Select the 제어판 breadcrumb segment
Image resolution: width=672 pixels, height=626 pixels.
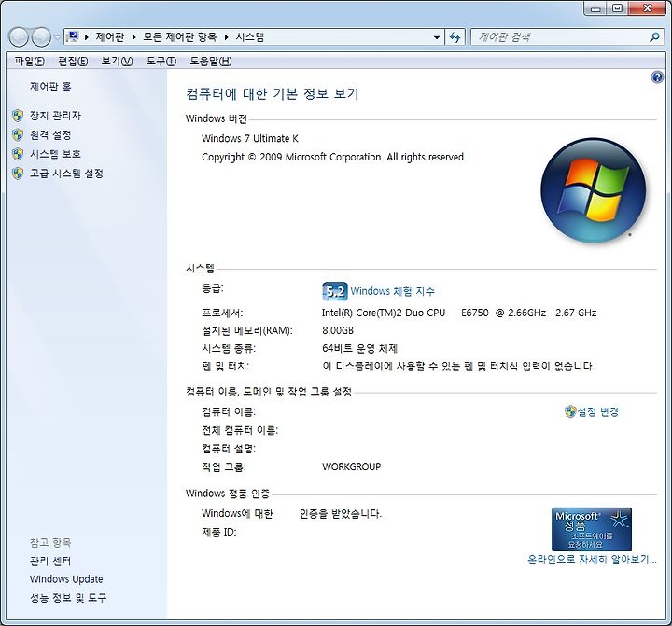click(x=110, y=36)
